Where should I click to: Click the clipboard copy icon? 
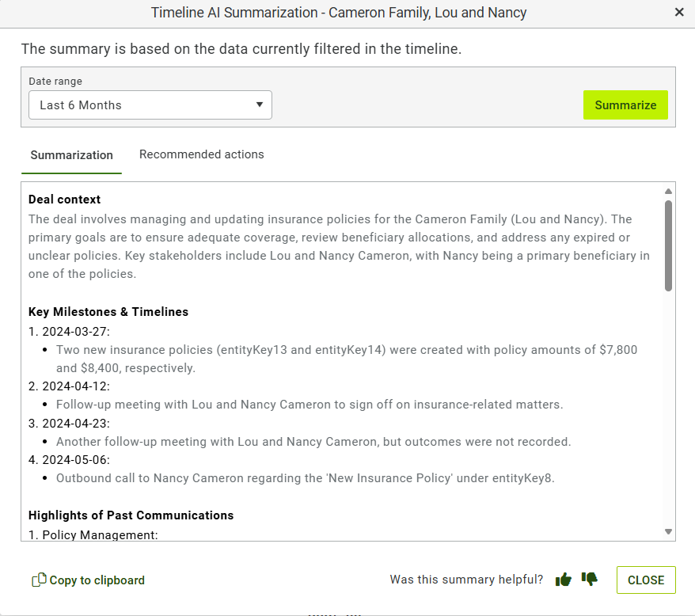pos(39,580)
